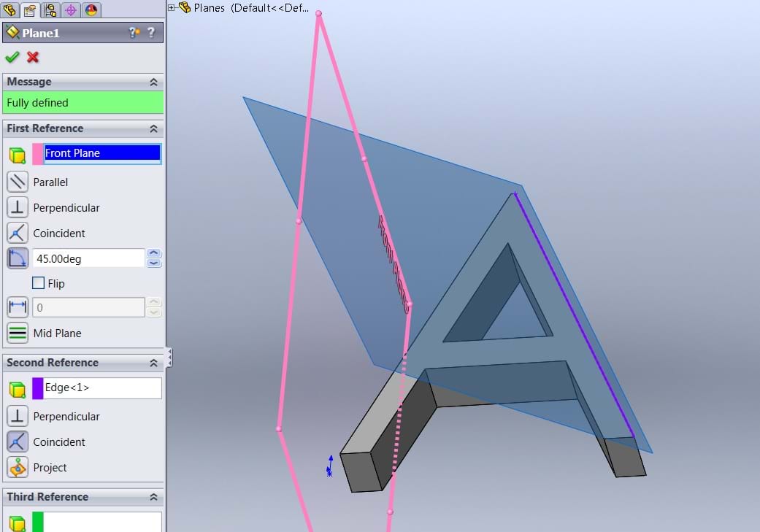760x532 pixels.
Task: Click the Parallel constraint icon in First Reference
Action: pos(18,182)
